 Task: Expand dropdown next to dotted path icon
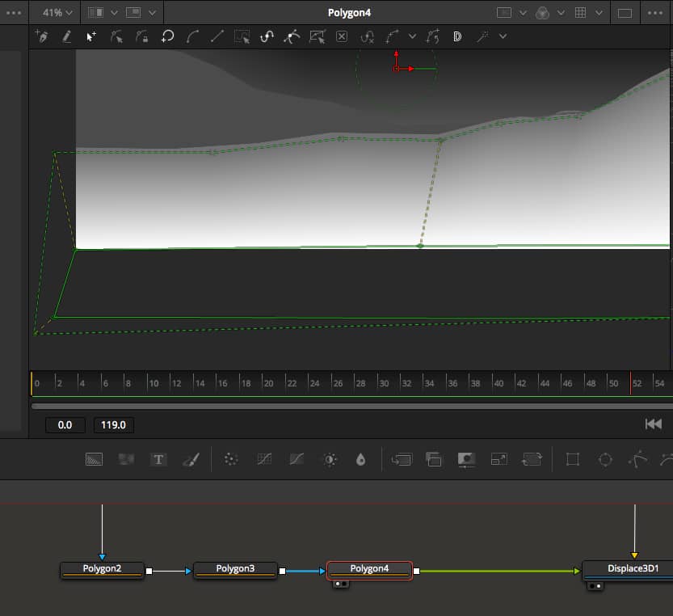(412, 36)
